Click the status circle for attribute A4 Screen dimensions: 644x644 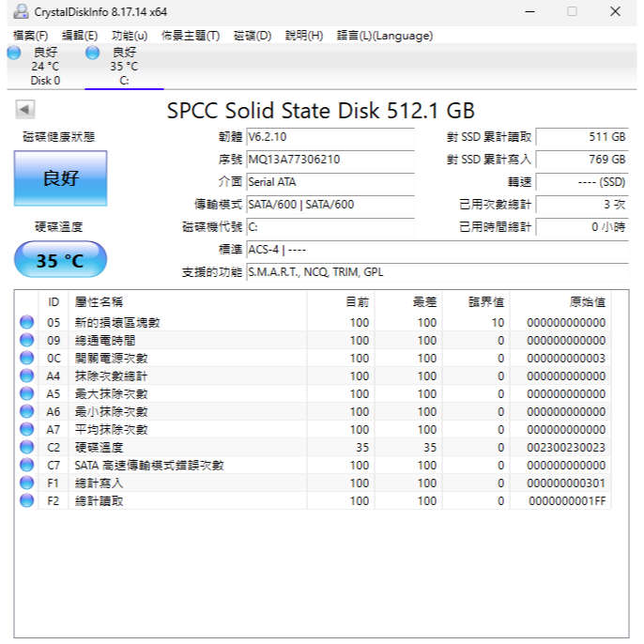26,376
